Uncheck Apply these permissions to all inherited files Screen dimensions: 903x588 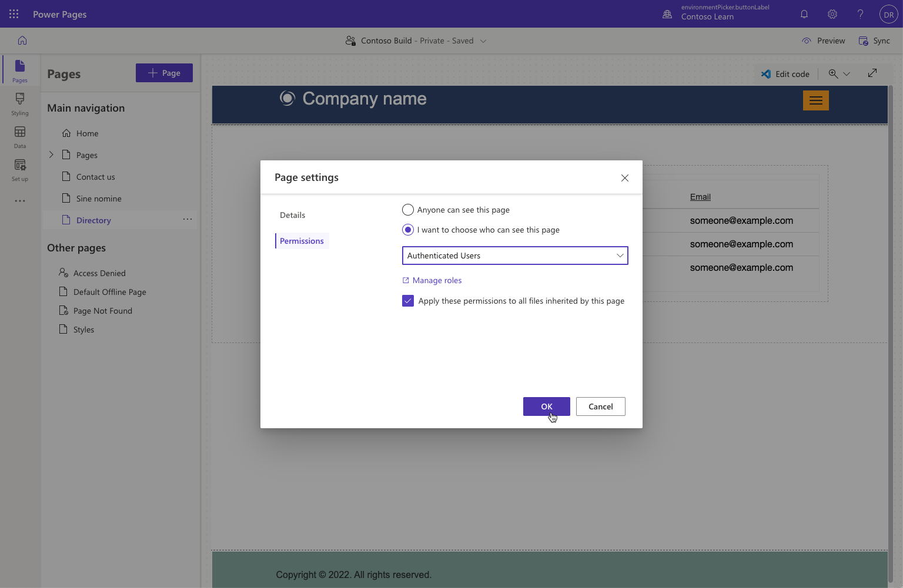point(407,301)
